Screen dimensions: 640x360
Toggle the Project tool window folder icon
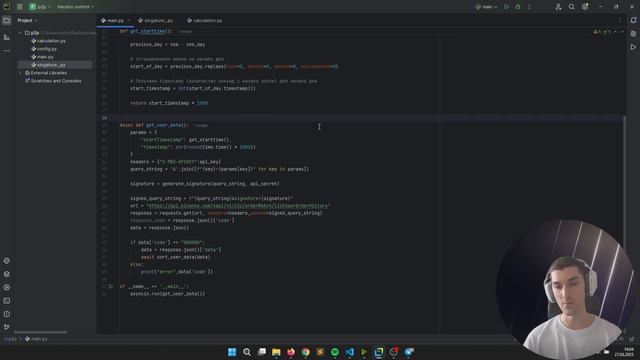[x=7, y=20]
